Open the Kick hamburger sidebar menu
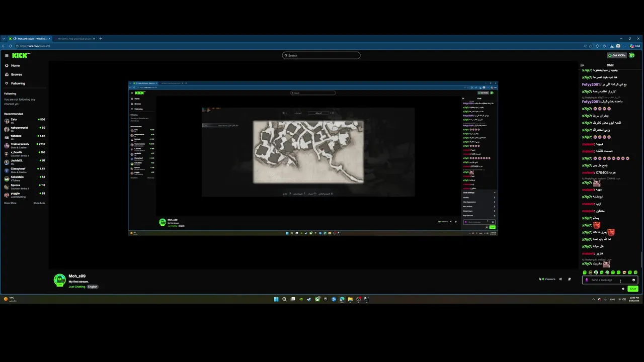Image resolution: width=644 pixels, height=362 pixels. pos(7,55)
